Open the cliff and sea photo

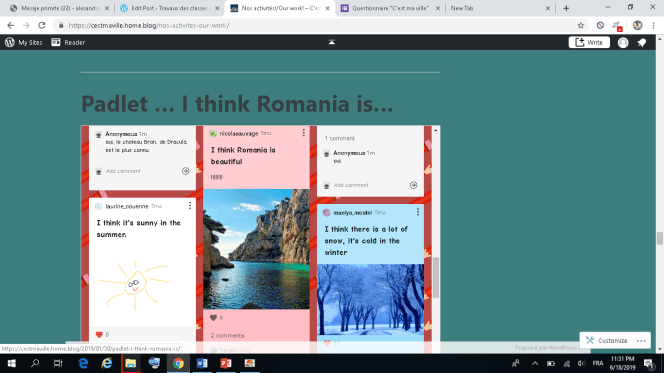(x=256, y=249)
